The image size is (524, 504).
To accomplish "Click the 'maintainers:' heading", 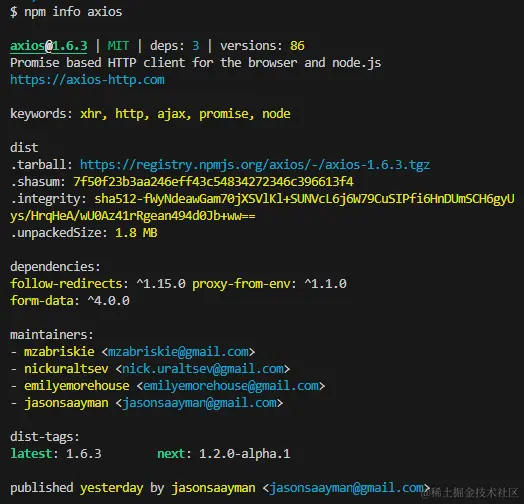I will [x=52, y=335].
